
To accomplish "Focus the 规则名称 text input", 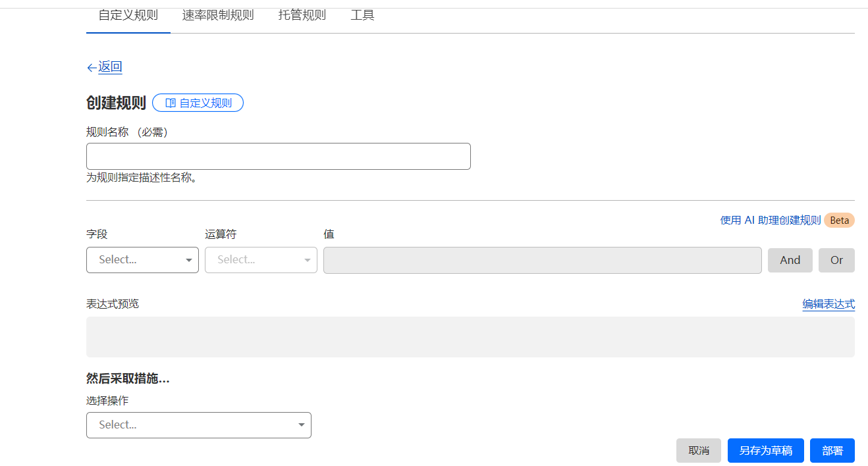I will coord(278,157).
